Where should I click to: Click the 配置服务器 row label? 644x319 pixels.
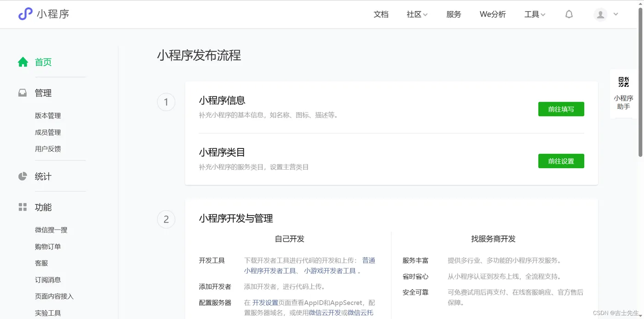215,302
